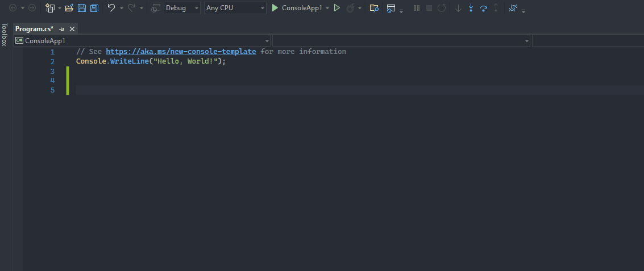Open the Debug configuration dropdown
This screenshot has height=271, width=644.
click(182, 8)
